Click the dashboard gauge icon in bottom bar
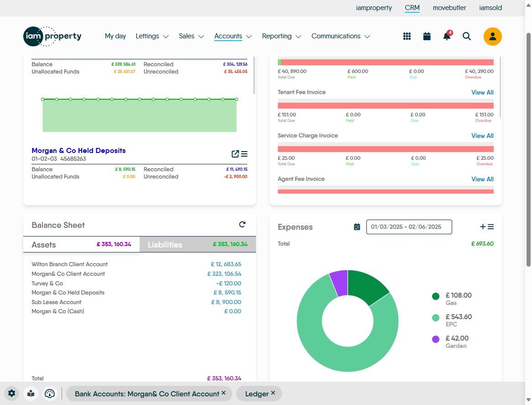The height and width of the screenshot is (405, 532). point(50,394)
